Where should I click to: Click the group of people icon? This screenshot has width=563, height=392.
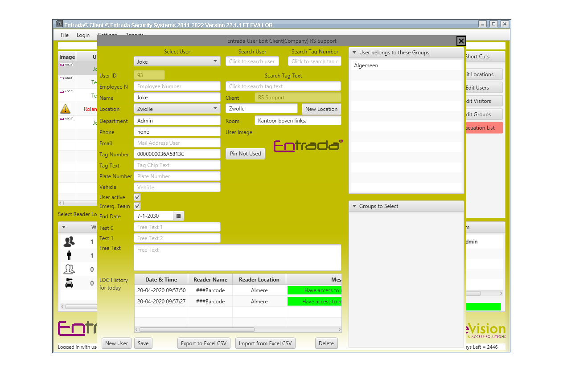[x=69, y=242]
